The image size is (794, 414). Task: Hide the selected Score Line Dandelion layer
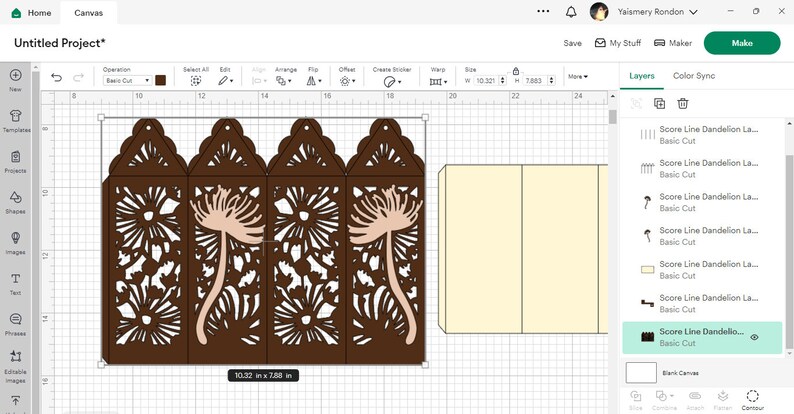pos(754,337)
